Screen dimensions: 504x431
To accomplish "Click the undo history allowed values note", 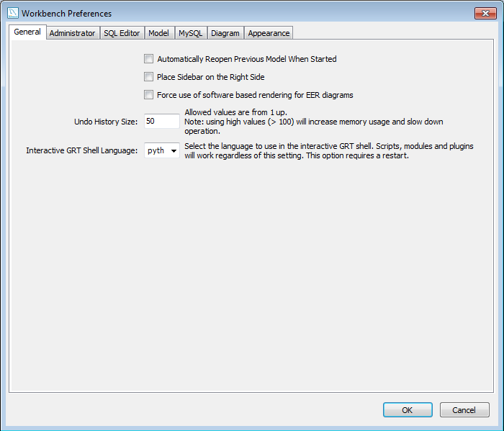I will (x=314, y=122).
